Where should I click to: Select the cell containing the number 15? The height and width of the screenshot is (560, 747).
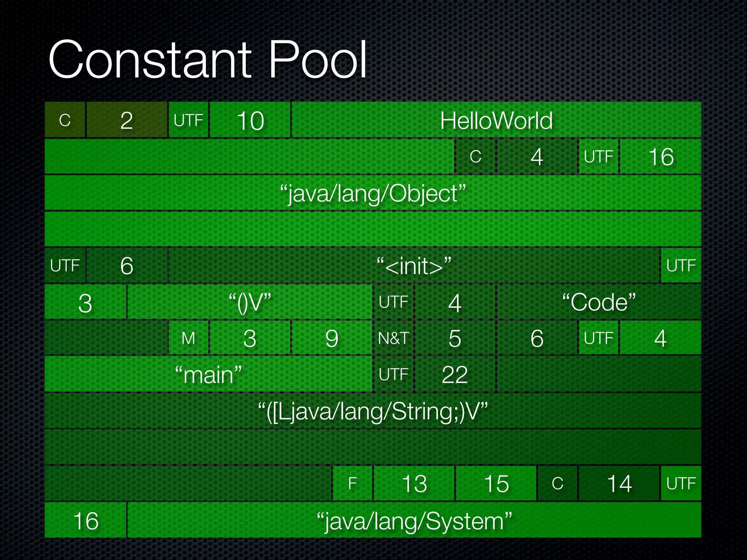(496, 483)
